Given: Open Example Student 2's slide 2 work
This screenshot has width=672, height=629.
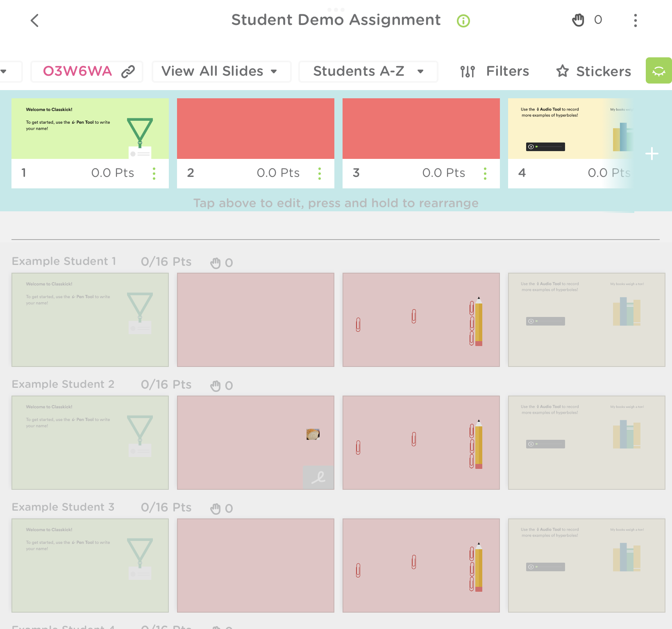Looking at the screenshot, I should [x=256, y=442].
